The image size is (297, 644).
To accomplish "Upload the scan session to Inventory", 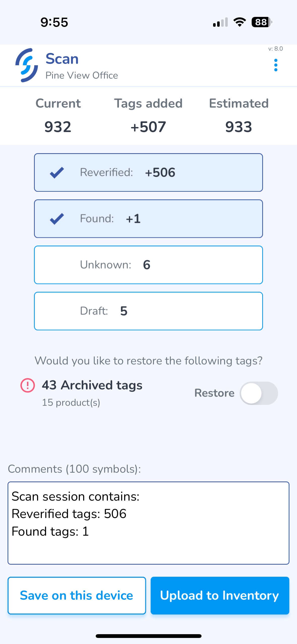I will point(220,596).
